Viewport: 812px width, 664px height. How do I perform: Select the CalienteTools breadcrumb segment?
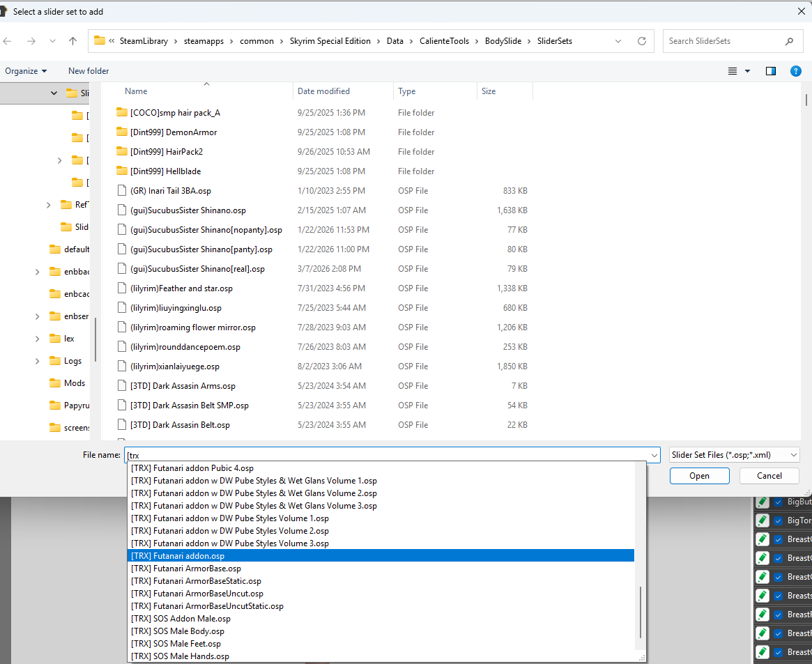pos(444,41)
